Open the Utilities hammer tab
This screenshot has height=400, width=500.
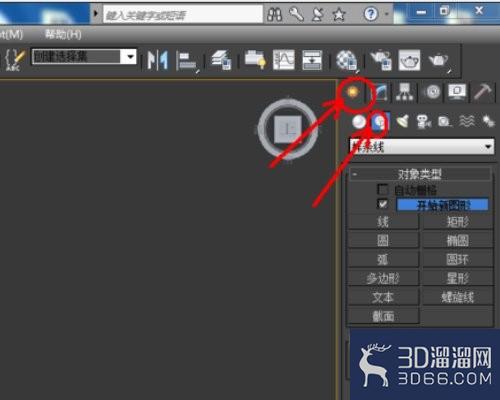[x=483, y=92]
